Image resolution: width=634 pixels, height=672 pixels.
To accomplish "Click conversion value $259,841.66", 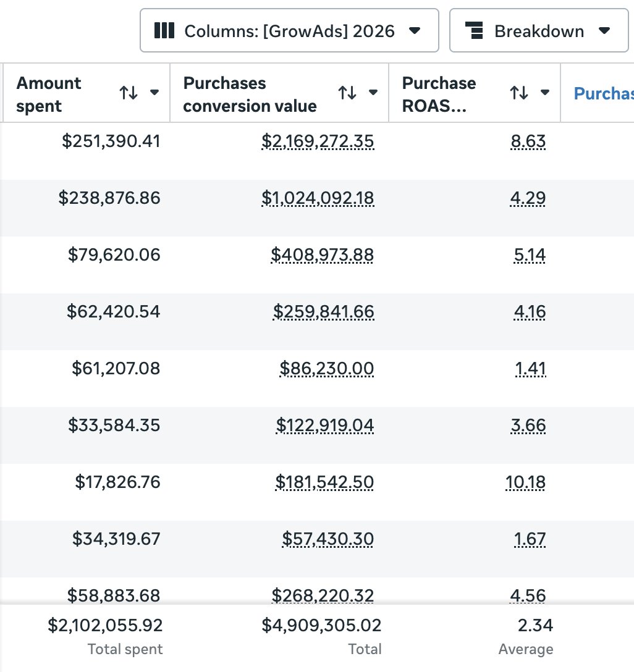I will (x=324, y=311).
